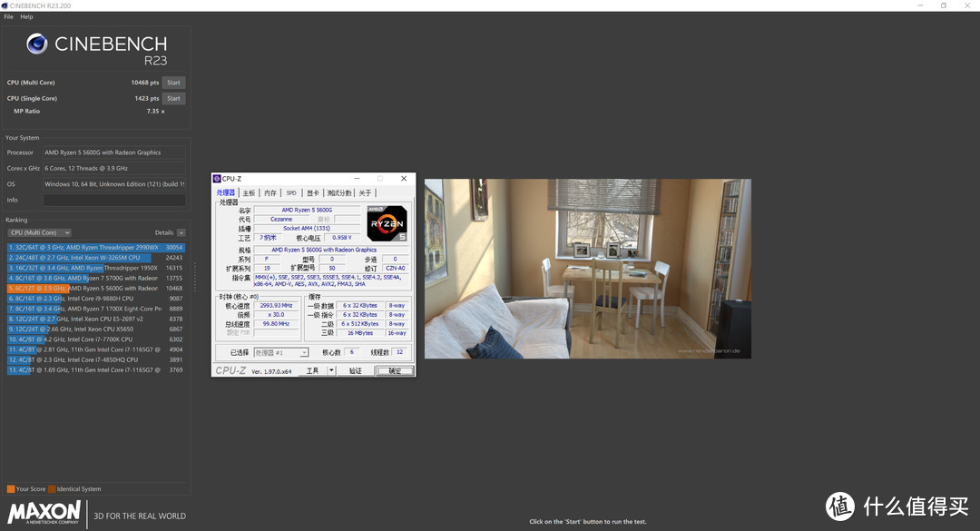Click the 10468 pts multi core score
The width and height of the screenshot is (980, 531).
pyautogui.click(x=145, y=83)
